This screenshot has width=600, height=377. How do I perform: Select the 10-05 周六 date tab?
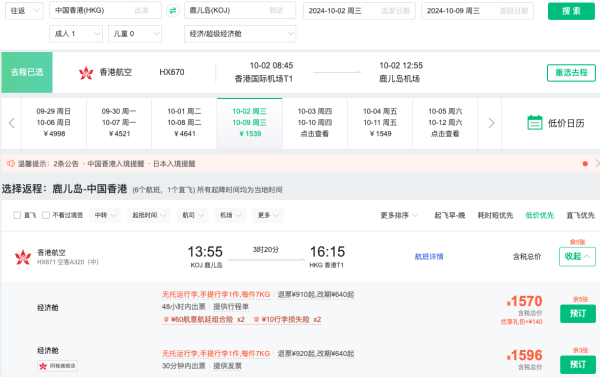pos(445,123)
